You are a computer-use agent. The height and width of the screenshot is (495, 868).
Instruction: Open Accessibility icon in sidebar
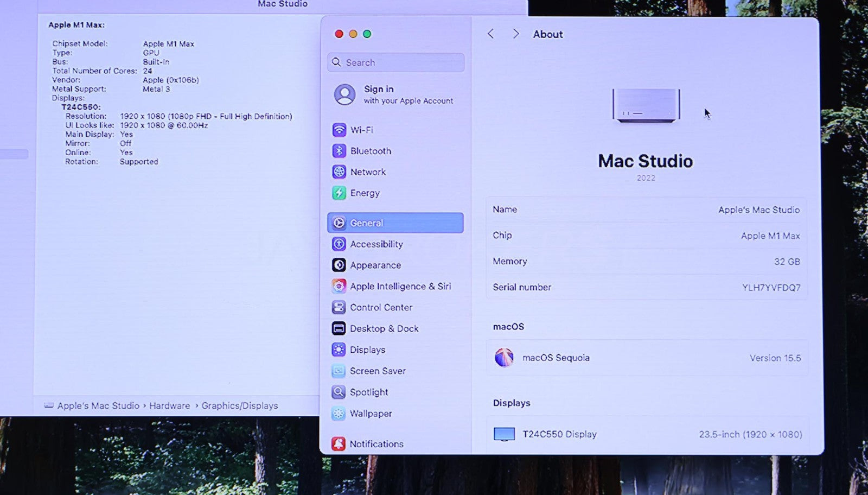tap(339, 244)
